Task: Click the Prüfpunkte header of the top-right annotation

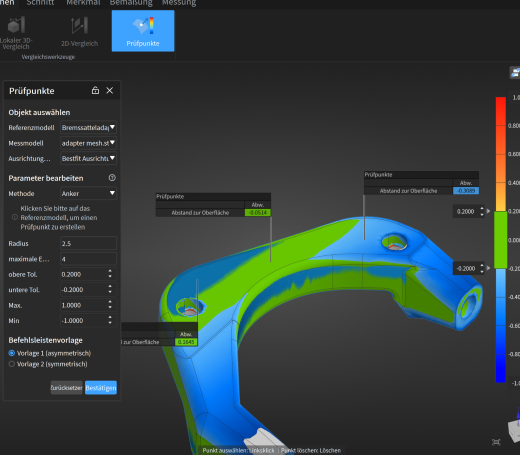Action: click(421, 175)
